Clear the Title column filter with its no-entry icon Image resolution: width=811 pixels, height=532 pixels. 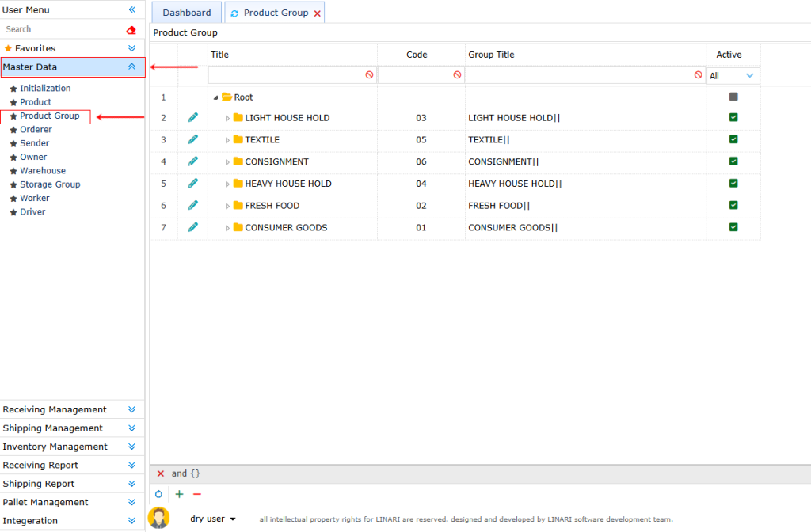coord(369,74)
